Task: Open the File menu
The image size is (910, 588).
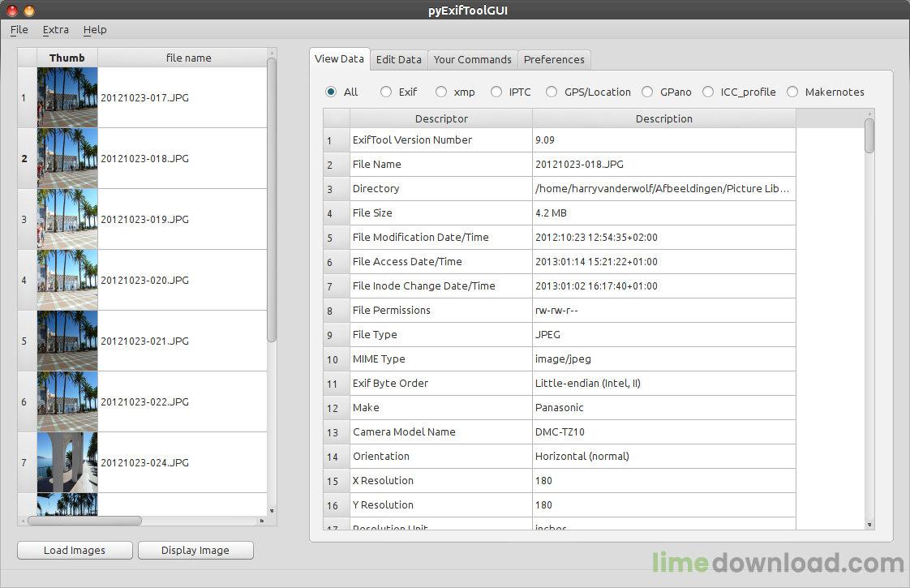Action: pyautogui.click(x=19, y=29)
